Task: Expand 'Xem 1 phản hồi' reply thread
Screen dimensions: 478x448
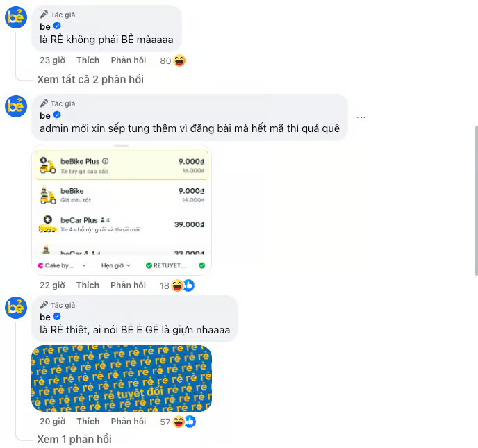Action: pyautogui.click(x=74, y=439)
